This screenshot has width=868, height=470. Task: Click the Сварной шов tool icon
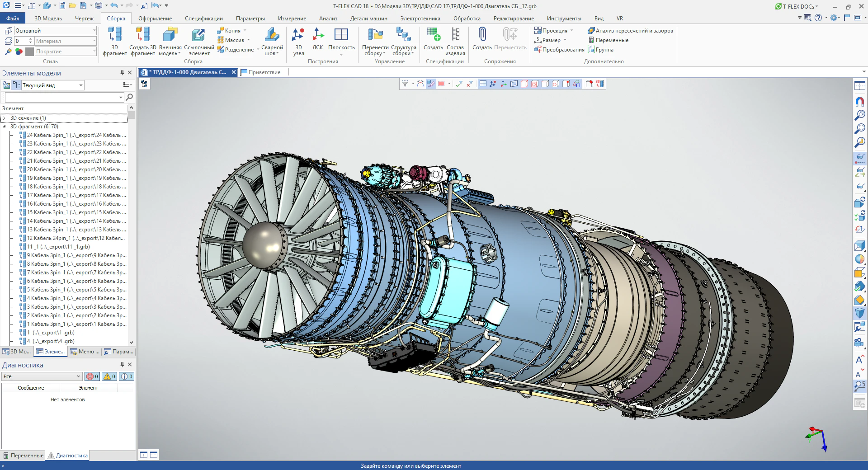pos(272,35)
